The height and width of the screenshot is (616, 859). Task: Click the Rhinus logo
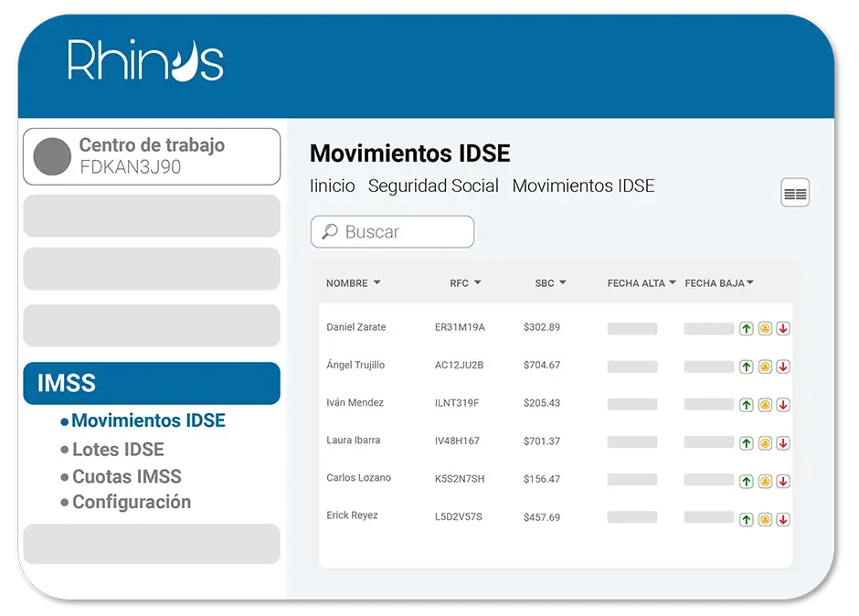pyautogui.click(x=145, y=60)
